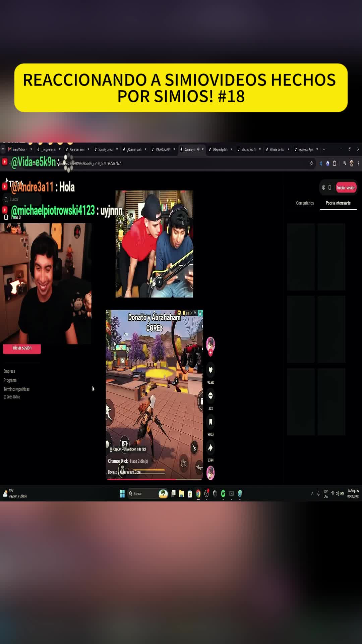Expand the Términos y políticas section
This screenshot has height=644, width=362.
(x=16, y=389)
